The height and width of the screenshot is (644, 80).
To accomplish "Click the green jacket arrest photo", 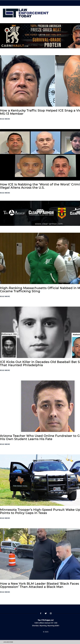I will 40,258.
